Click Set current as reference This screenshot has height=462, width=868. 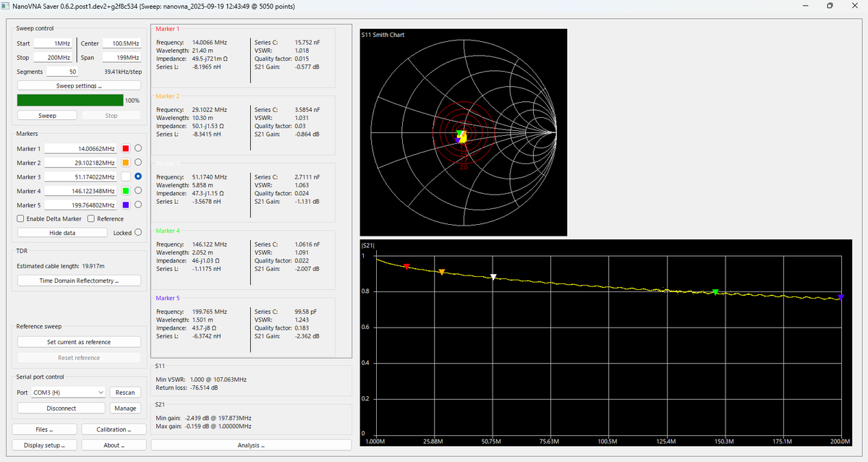click(x=79, y=342)
